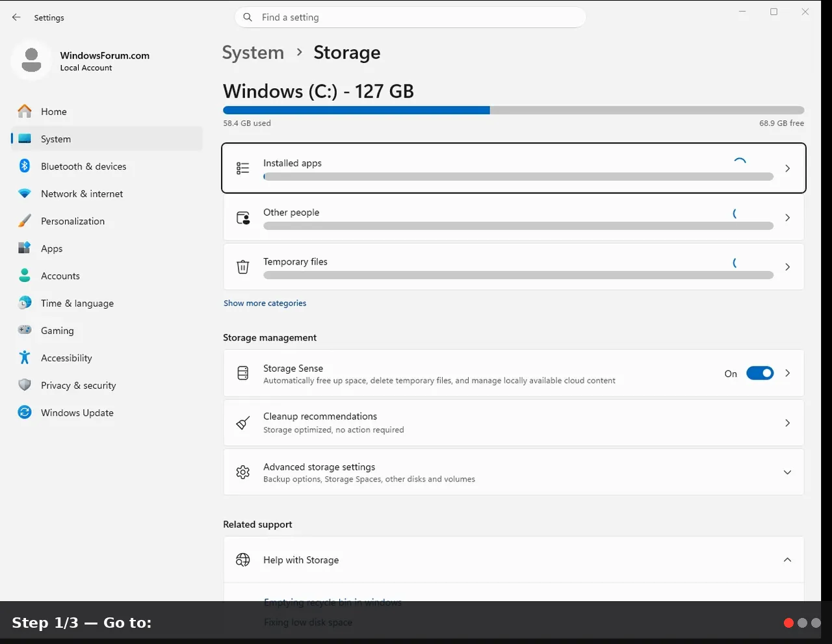The height and width of the screenshot is (644, 832).
Task: Click the Storage Sense drive icon
Action: (x=243, y=373)
